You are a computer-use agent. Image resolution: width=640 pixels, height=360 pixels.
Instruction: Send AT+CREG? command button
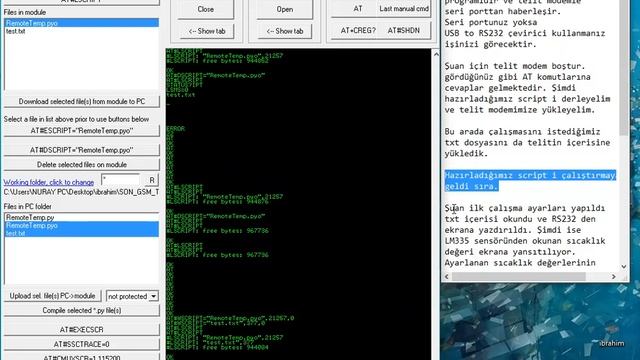pyautogui.click(x=358, y=31)
